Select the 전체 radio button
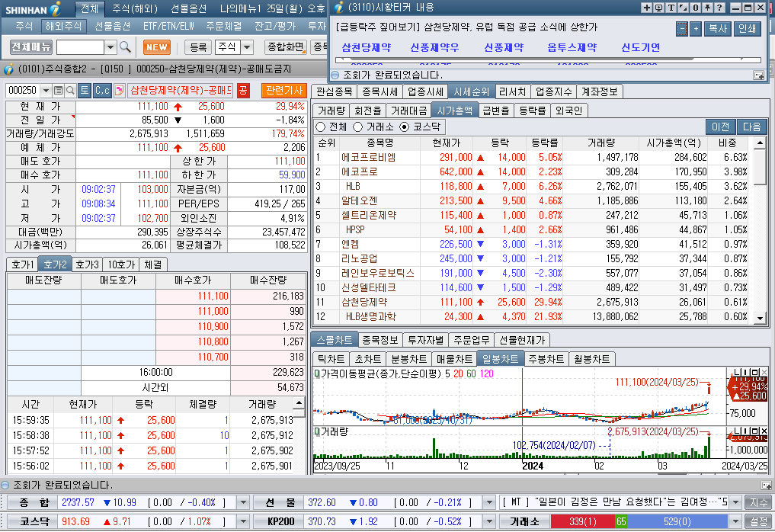The width and height of the screenshot is (775, 532). click(320, 127)
